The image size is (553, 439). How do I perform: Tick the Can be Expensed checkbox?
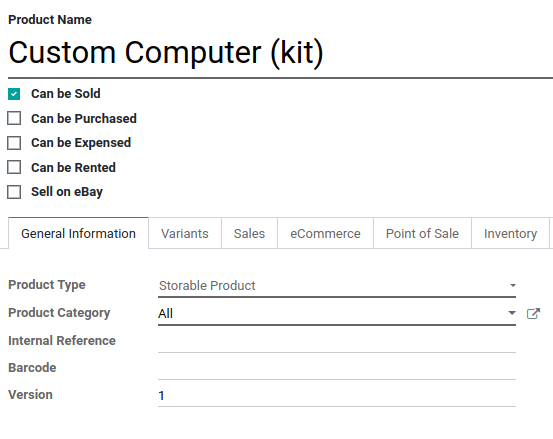coord(14,143)
